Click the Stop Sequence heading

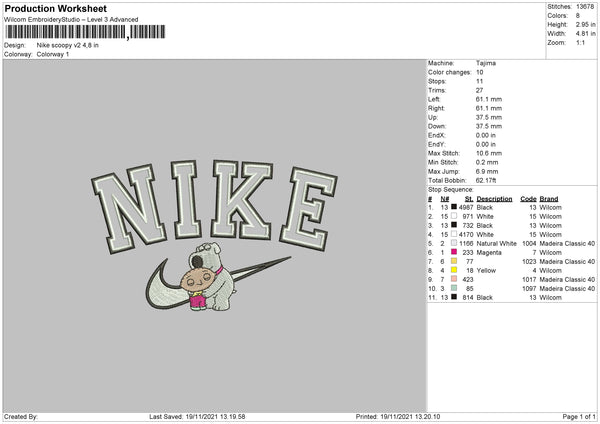tap(450, 190)
